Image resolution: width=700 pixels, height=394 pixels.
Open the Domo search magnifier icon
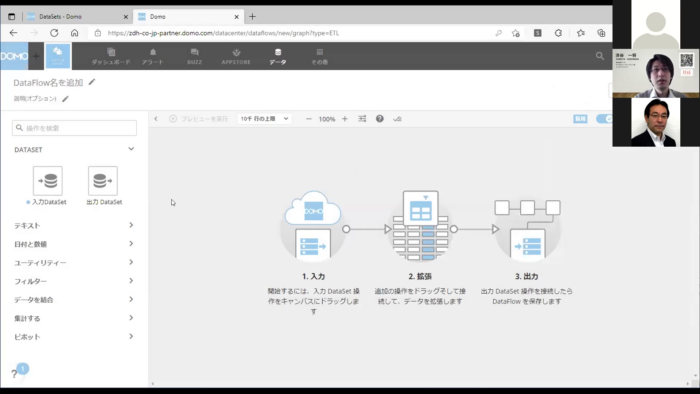600,56
